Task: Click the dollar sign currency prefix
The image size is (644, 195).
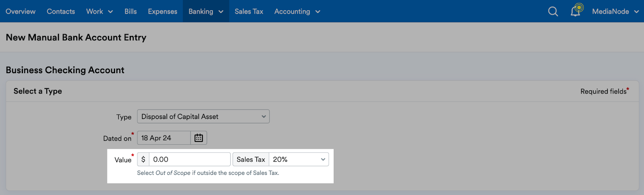Action: [143, 159]
